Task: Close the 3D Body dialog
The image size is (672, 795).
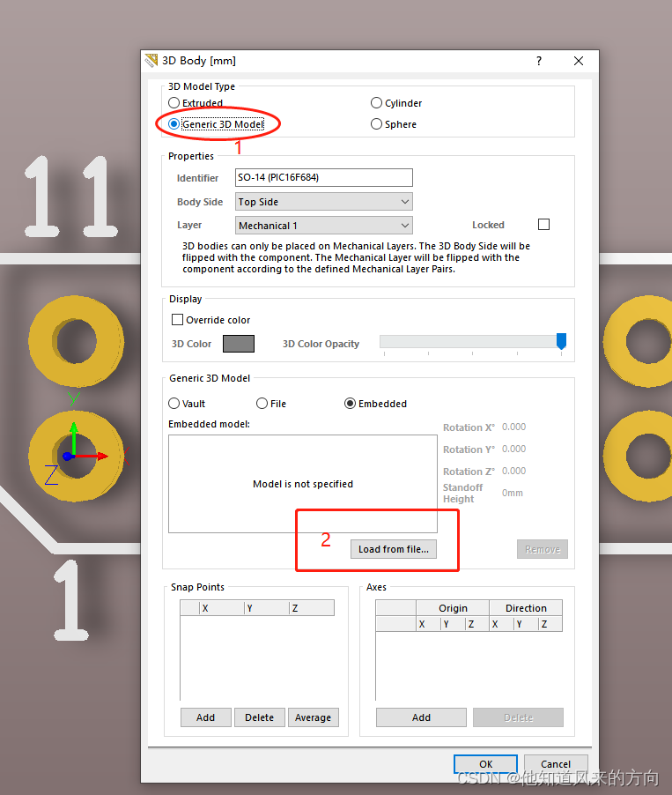Action: (579, 61)
